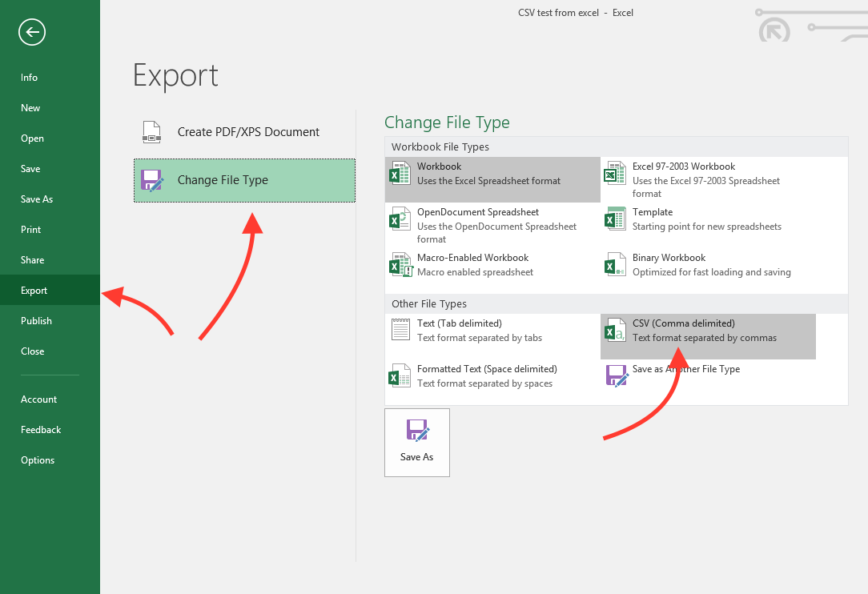Select Formatted Text (Space delimited) icon
The width and height of the screenshot is (868, 594).
[x=400, y=375]
